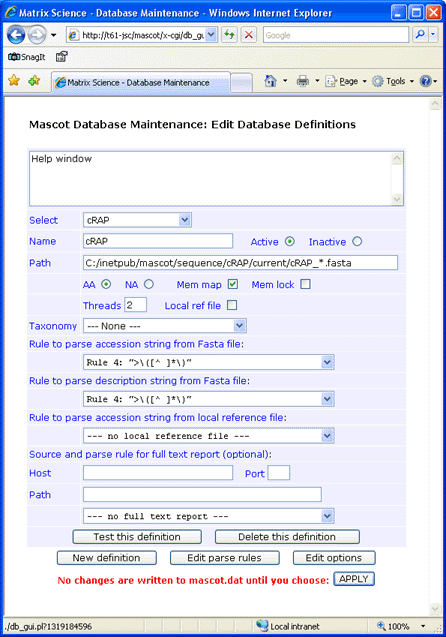Go back with the browser Back arrow

coord(16,35)
